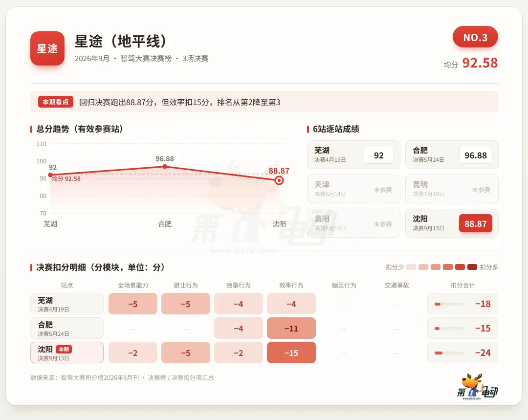Viewport: 528px width, 420px height.
Task: Click the 效率行为 column header
Action: pyautogui.click(x=291, y=285)
